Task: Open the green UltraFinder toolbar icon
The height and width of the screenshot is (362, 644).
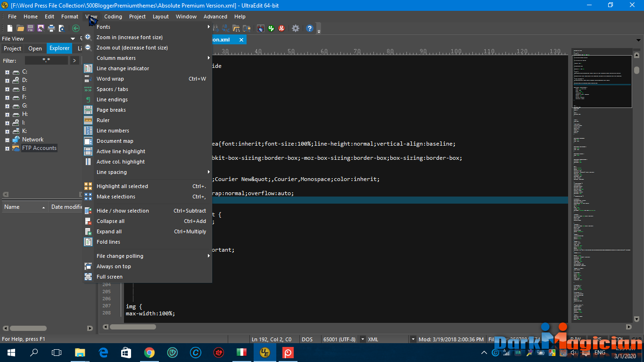Action: pos(271,28)
